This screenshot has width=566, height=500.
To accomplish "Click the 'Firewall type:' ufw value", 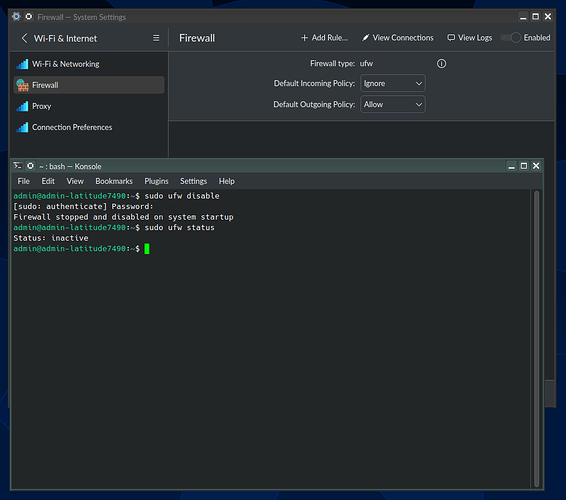I will point(366,64).
